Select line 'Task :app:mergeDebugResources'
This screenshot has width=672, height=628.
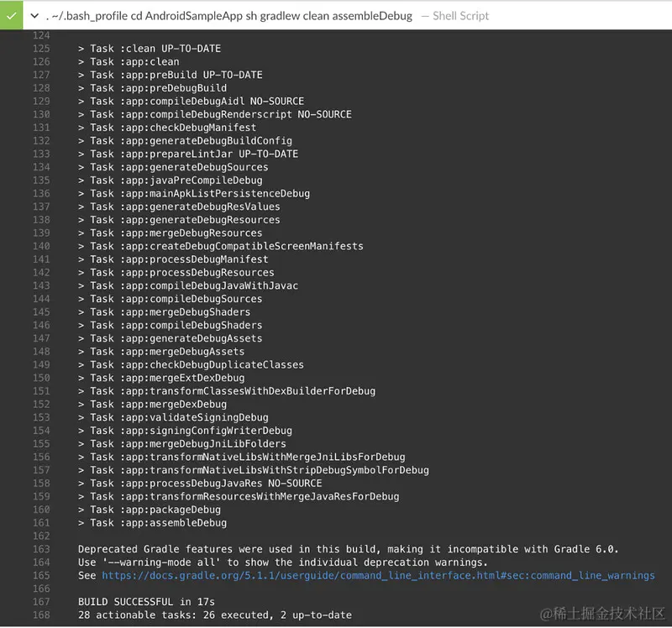tap(171, 233)
